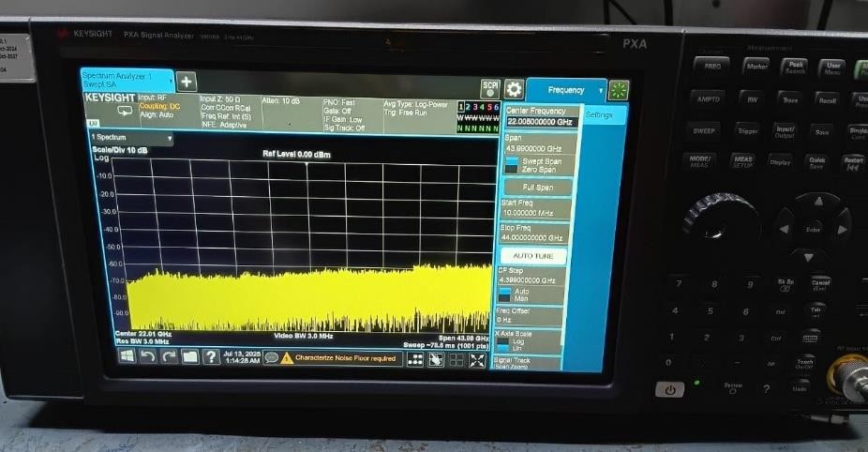Tap the Touch On/Off hardware key
Screen dimensions: 868x452
pyautogui.click(x=804, y=363)
